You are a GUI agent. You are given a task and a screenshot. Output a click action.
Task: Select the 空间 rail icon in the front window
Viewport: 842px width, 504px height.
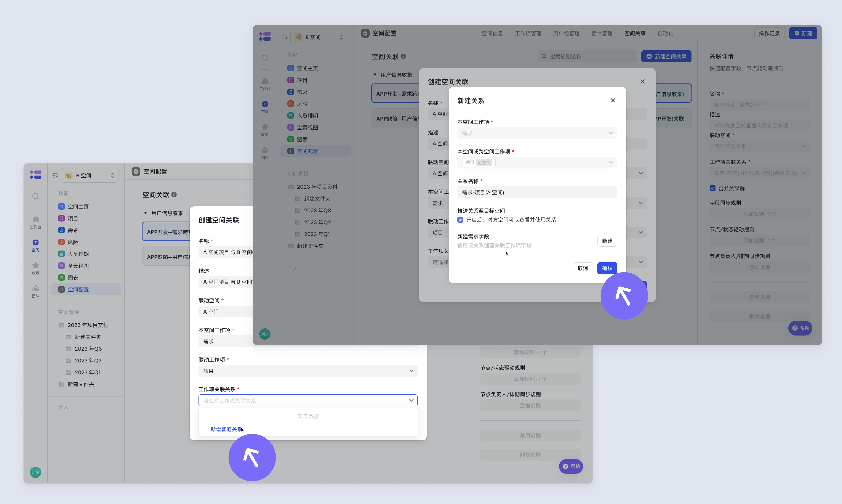point(265,107)
